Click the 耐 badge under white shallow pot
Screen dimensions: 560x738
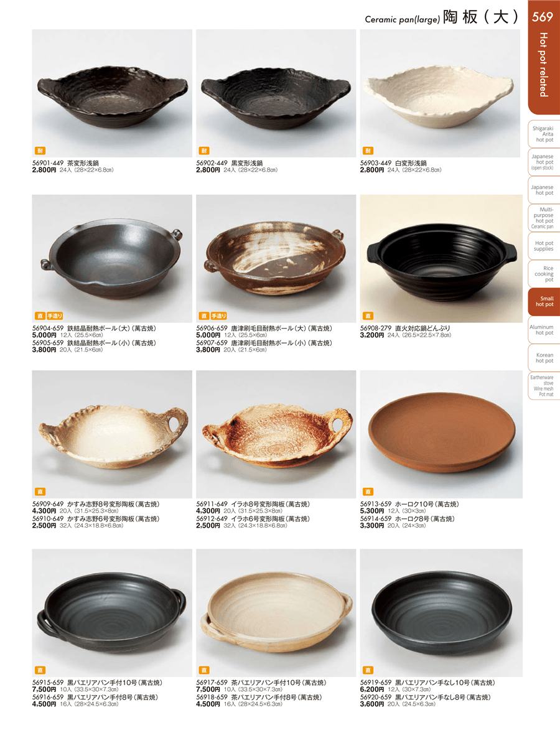368,151
